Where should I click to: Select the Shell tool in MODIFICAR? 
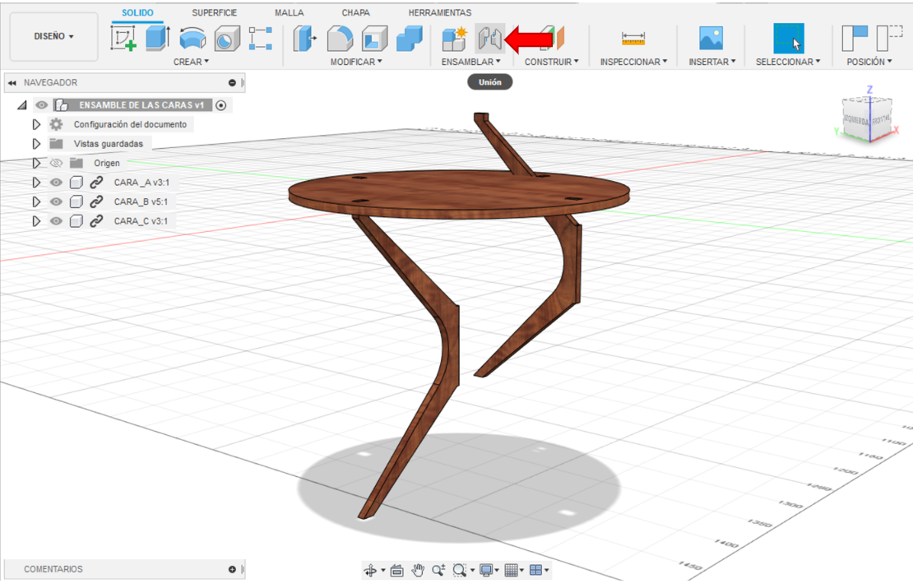[374, 39]
